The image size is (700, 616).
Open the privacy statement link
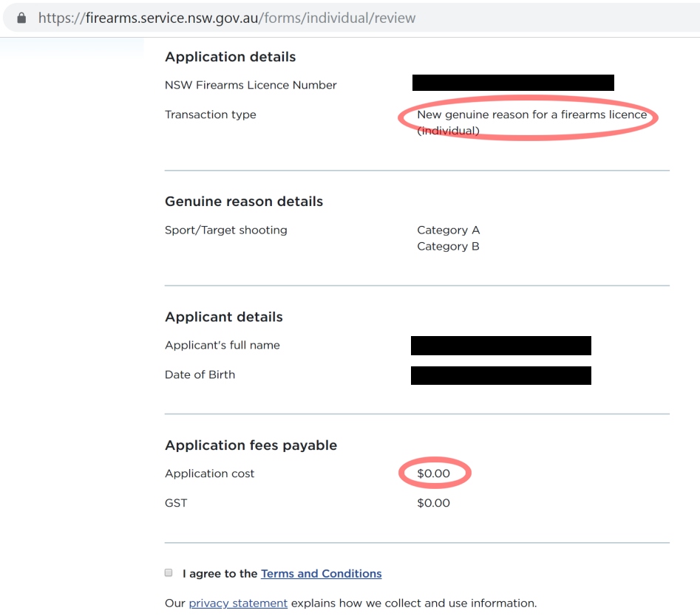(238, 603)
